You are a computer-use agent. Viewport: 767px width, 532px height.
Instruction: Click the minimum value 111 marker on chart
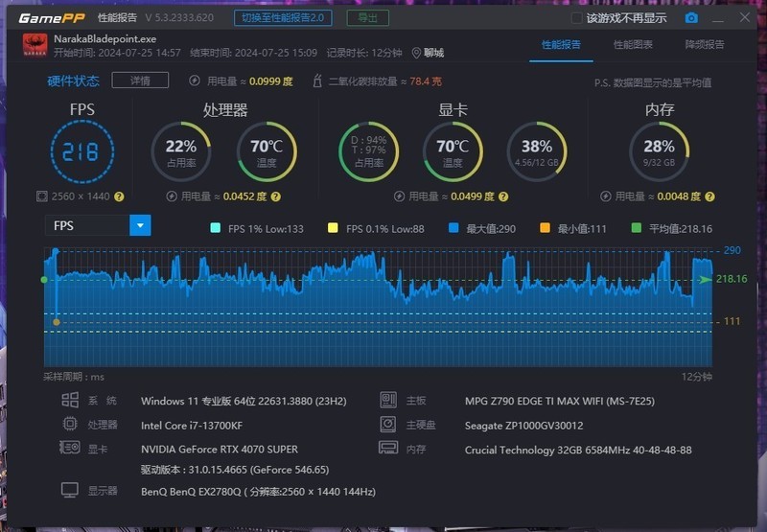click(x=57, y=322)
